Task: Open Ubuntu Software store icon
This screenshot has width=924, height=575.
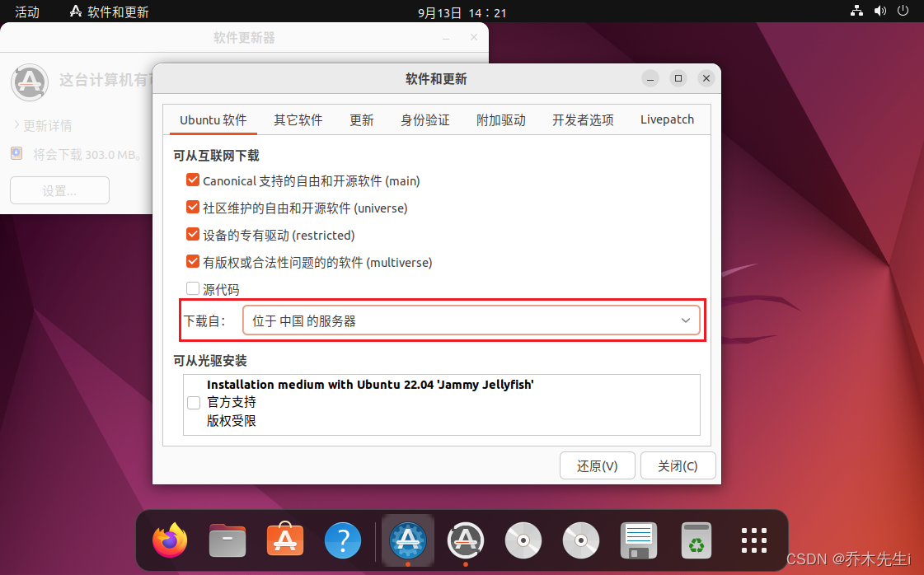Action: pos(285,540)
